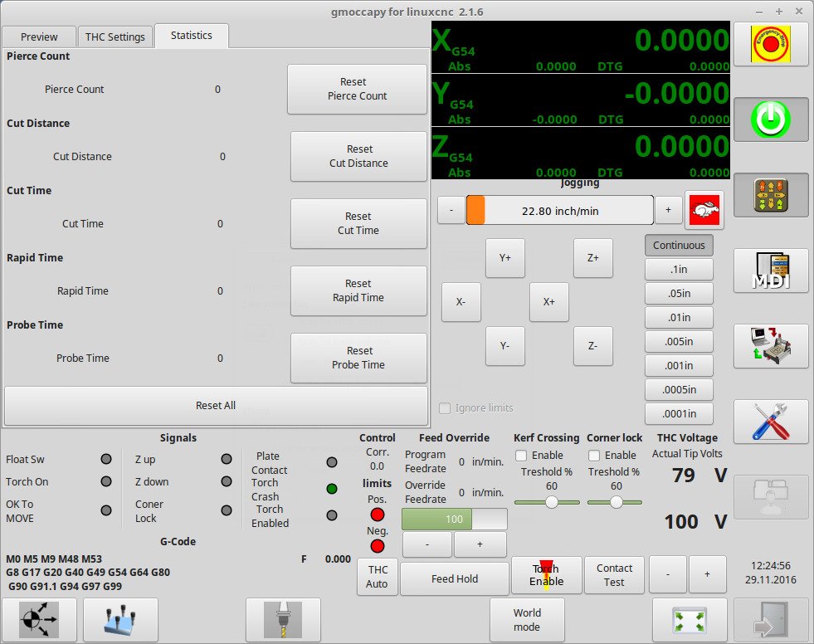Image resolution: width=814 pixels, height=644 pixels.
Task: Enable Corner lock checkbox
Action: point(594,456)
